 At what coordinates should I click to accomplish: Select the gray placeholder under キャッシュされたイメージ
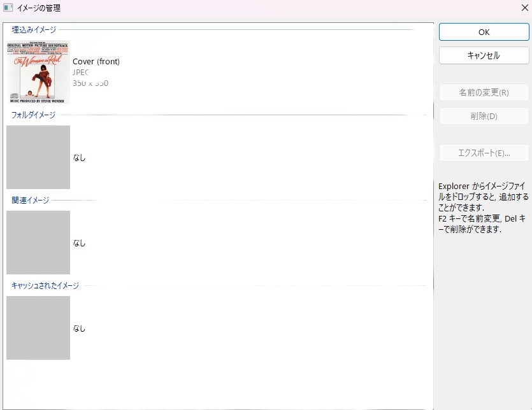click(38, 328)
